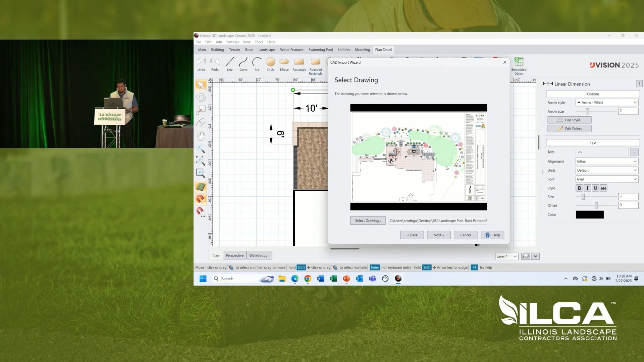Toggle the grid display button
This screenshot has height=362, width=644.
coord(201,187)
